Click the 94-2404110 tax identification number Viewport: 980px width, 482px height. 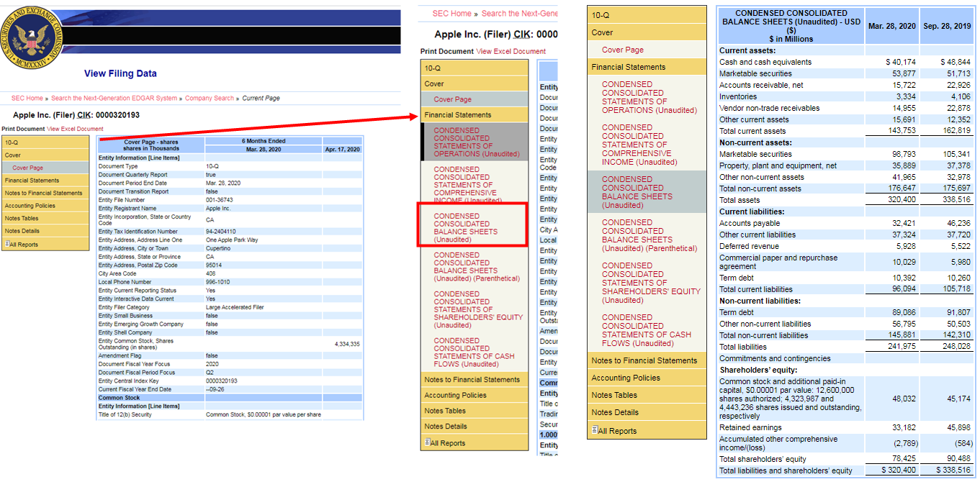(222, 232)
